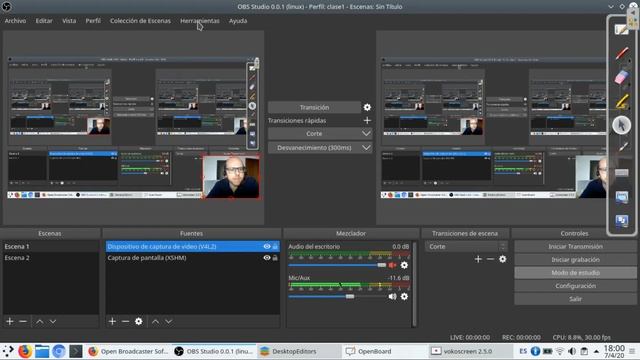The image size is (640, 360).
Task: Open application launcher in taskbar
Action: [x=8, y=351]
